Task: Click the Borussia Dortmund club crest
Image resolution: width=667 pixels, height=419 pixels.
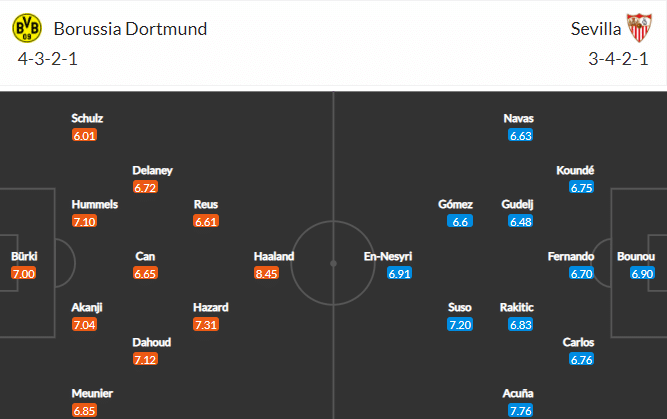Action: point(27,28)
